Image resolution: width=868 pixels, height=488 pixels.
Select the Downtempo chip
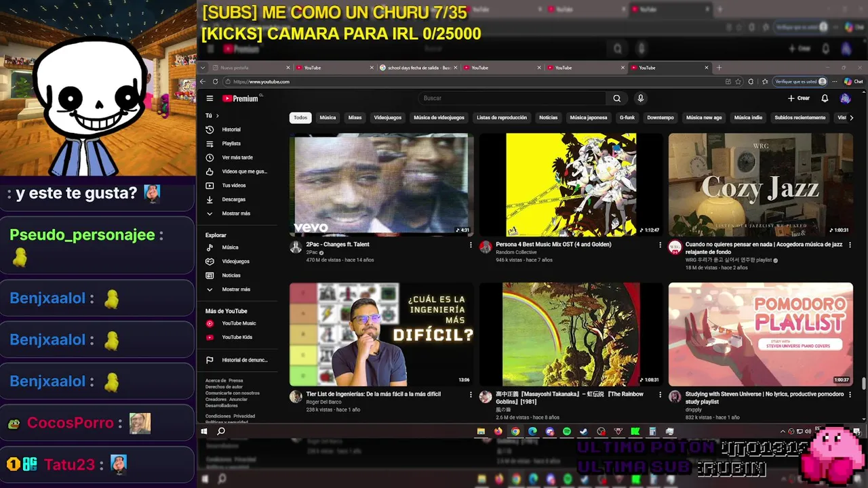[660, 117]
